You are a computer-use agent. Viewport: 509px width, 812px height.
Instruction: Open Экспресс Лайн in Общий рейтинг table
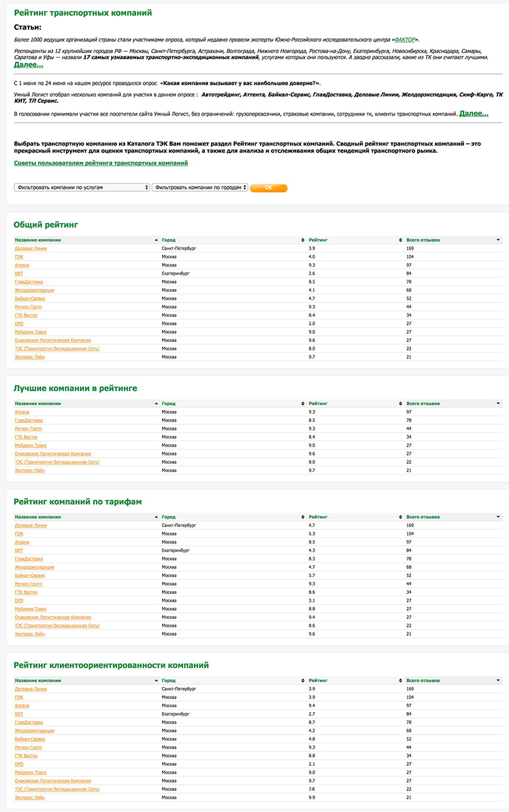coord(30,357)
